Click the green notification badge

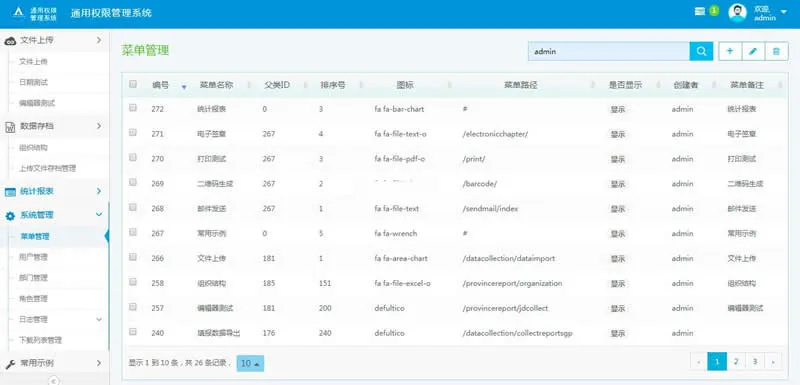[x=714, y=10]
